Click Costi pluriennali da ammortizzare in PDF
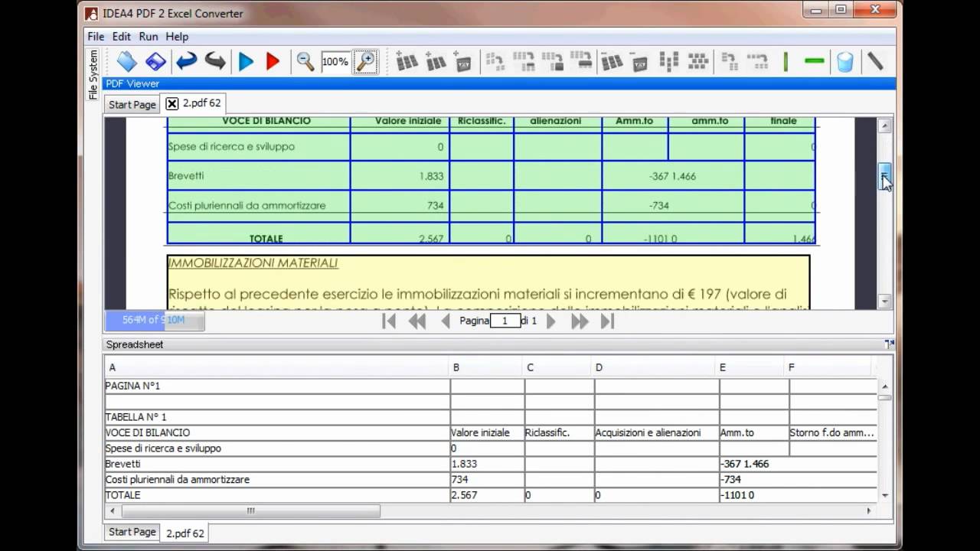This screenshot has width=980, height=551. point(247,205)
